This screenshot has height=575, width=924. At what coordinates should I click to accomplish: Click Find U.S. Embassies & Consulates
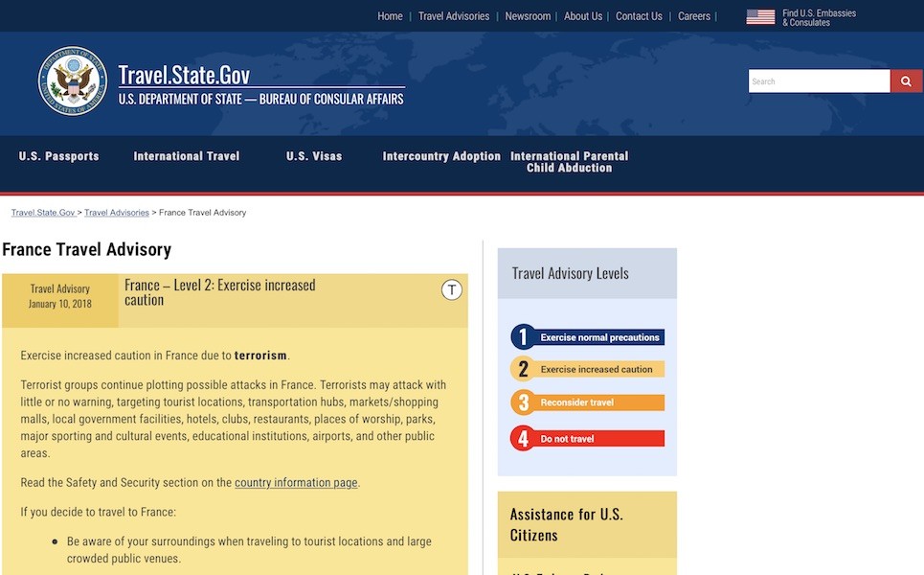(819, 17)
